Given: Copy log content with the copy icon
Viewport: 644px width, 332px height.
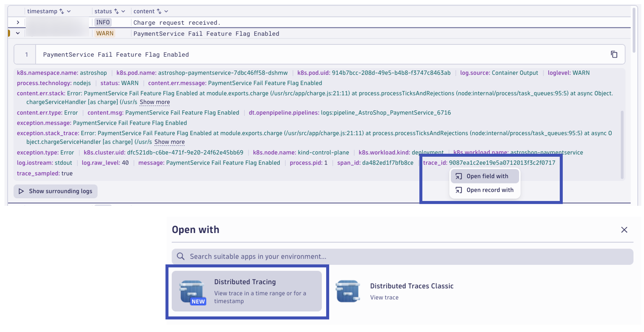Looking at the screenshot, I should (x=614, y=54).
